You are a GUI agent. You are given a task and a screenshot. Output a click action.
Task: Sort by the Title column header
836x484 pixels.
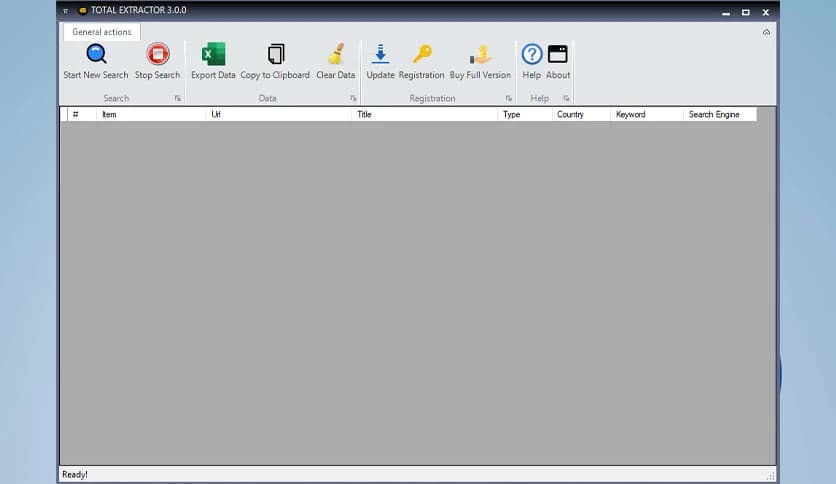[x=424, y=114]
